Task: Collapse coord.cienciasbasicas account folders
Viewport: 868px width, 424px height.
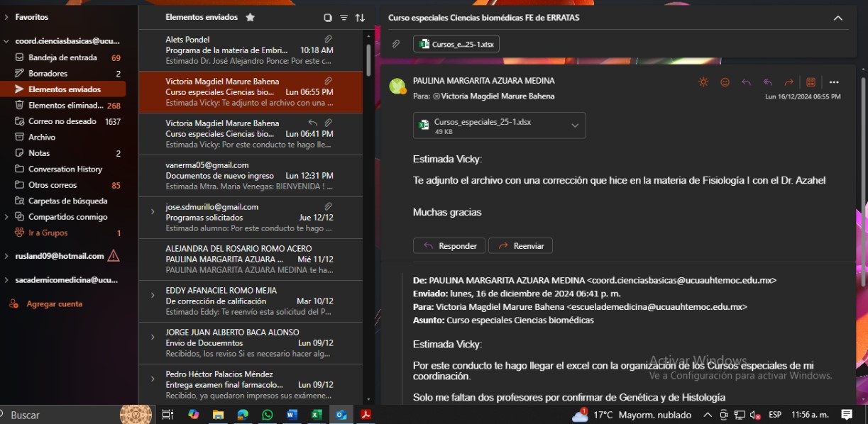Action: [x=7, y=41]
